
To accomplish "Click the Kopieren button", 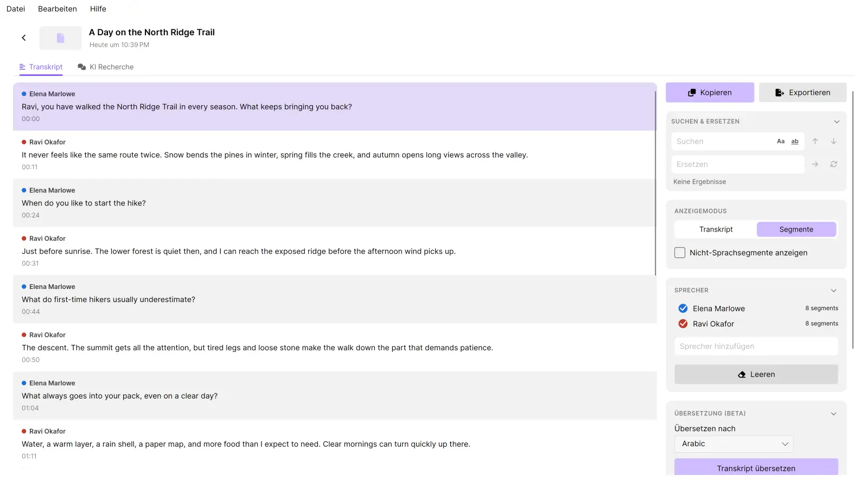I will [x=710, y=93].
